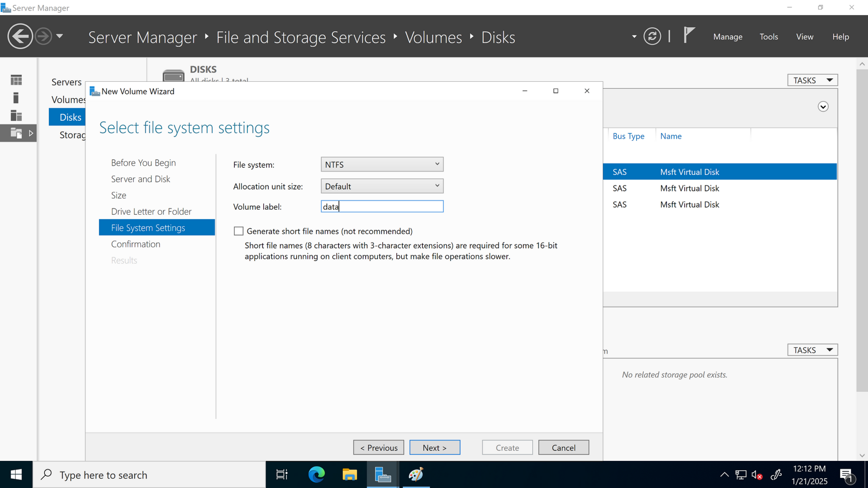This screenshot has width=868, height=488.
Task: Unmute the volume icon in system tray
Action: (x=757, y=474)
